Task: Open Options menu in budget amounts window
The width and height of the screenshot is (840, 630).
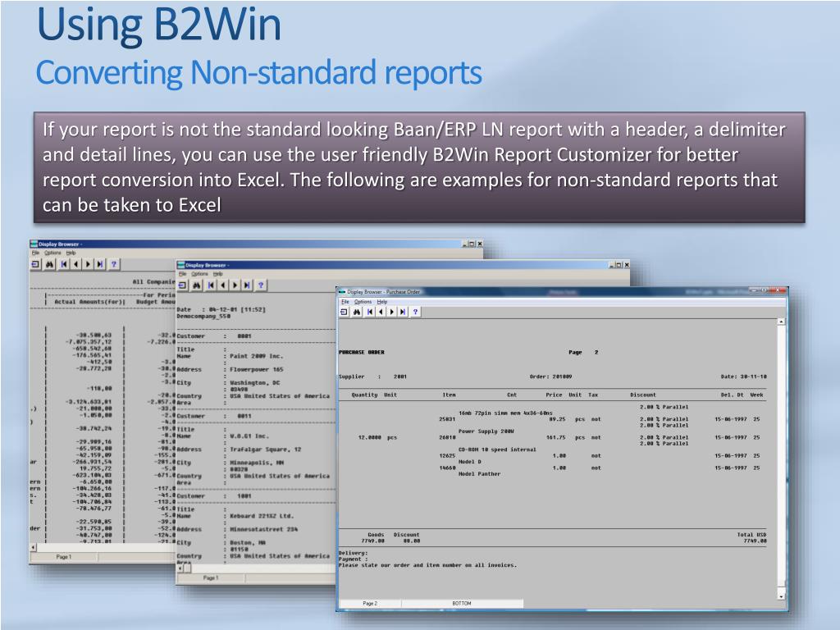Action: (52, 253)
